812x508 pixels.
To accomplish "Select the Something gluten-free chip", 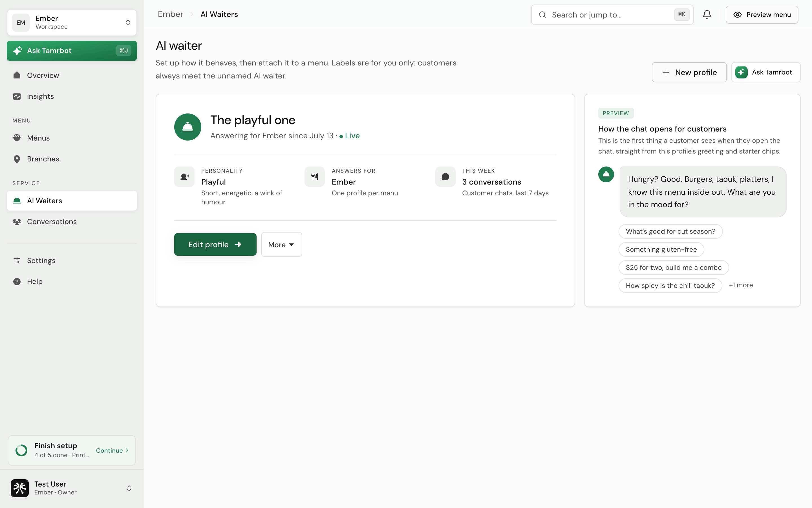I will pyautogui.click(x=661, y=250).
